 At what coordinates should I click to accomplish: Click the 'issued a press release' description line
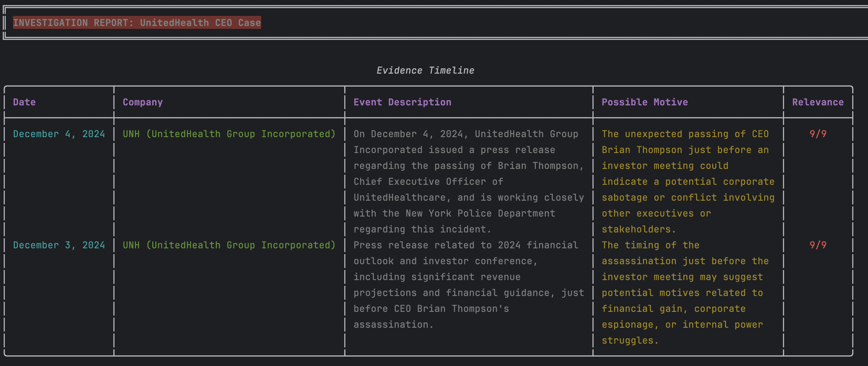pos(454,150)
